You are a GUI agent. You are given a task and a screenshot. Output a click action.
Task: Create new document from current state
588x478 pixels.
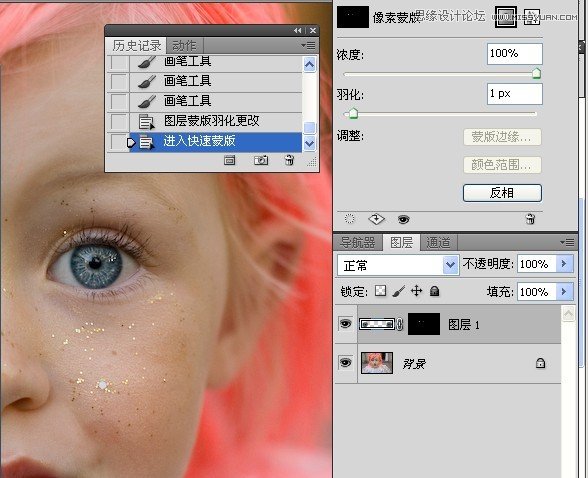coord(230,160)
